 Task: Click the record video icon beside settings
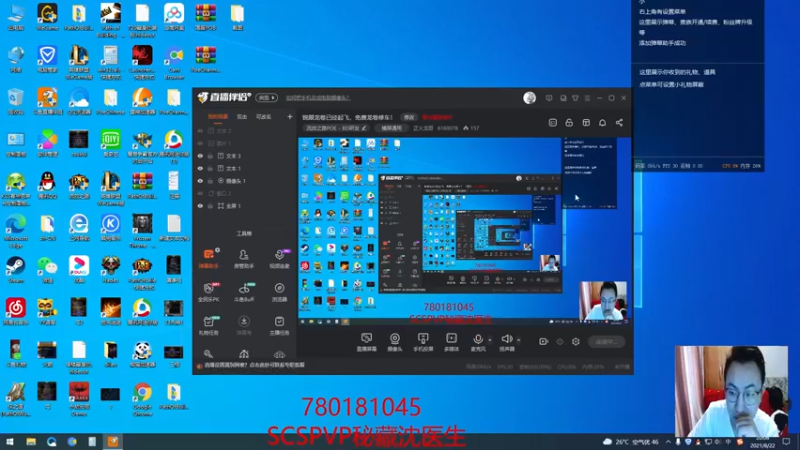tap(543, 341)
